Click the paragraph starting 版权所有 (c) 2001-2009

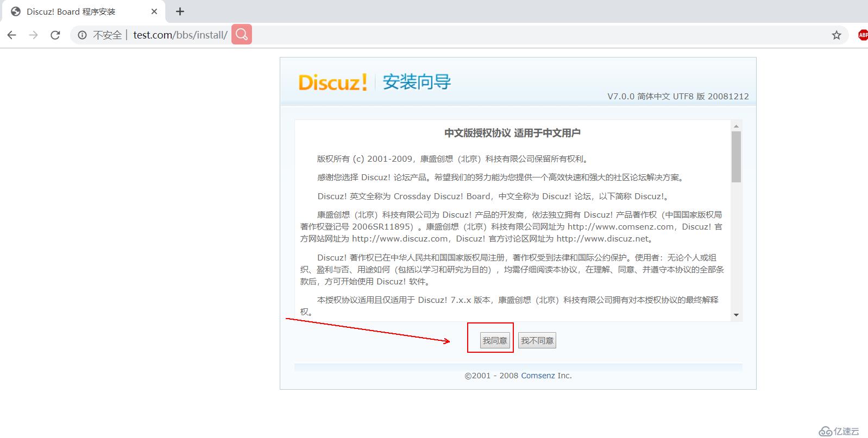point(453,159)
